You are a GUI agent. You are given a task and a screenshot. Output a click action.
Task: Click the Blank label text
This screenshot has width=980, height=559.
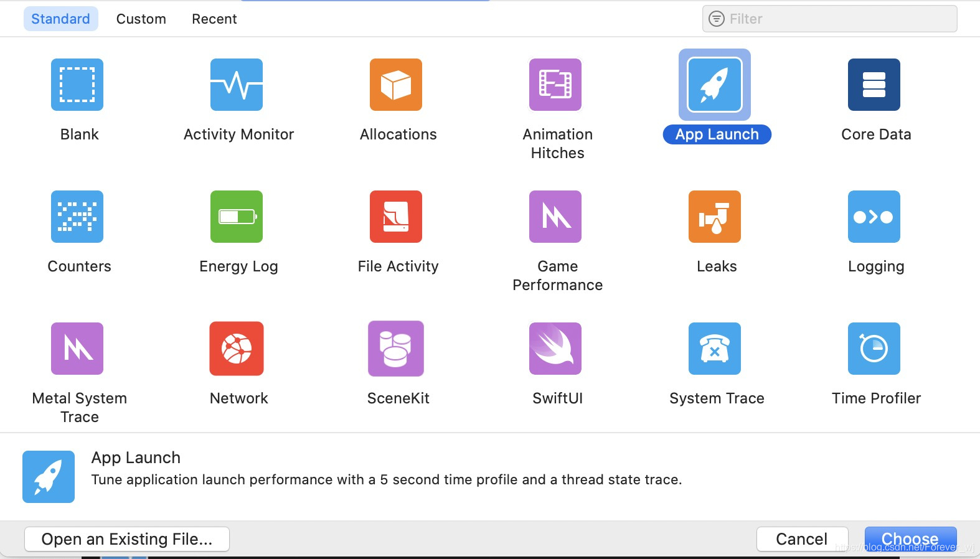click(80, 134)
